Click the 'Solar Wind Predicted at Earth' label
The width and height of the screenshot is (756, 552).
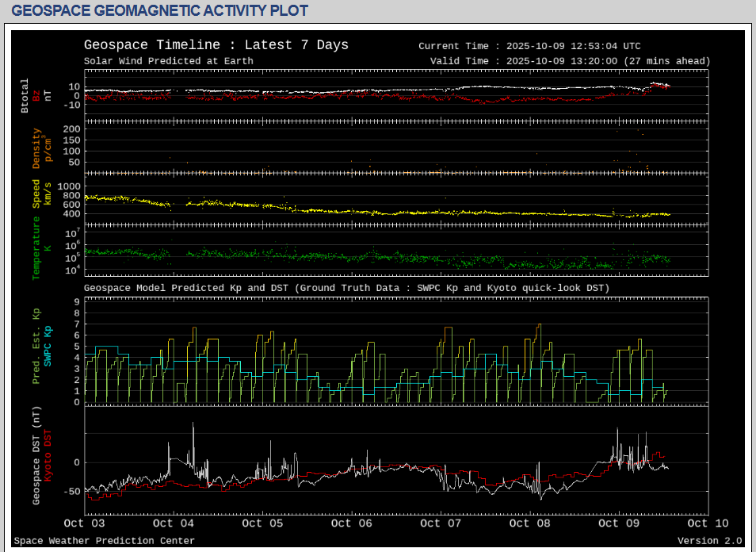point(169,61)
